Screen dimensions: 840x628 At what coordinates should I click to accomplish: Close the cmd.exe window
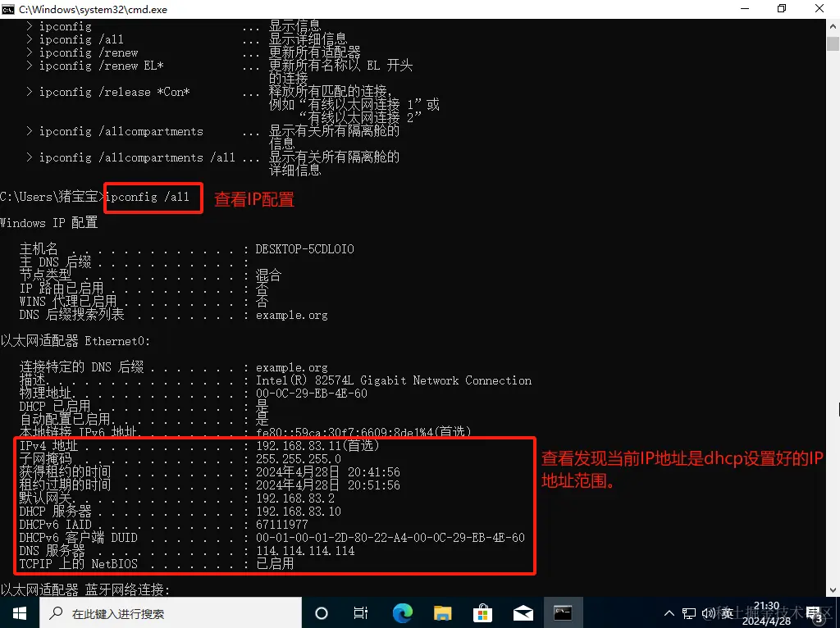(819, 8)
